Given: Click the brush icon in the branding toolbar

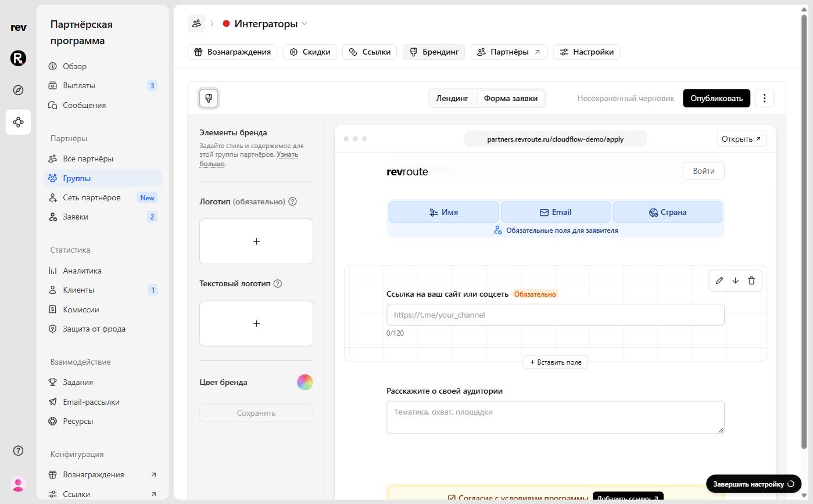Looking at the screenshot, I should pyautogui.click(x=209, y=98).
